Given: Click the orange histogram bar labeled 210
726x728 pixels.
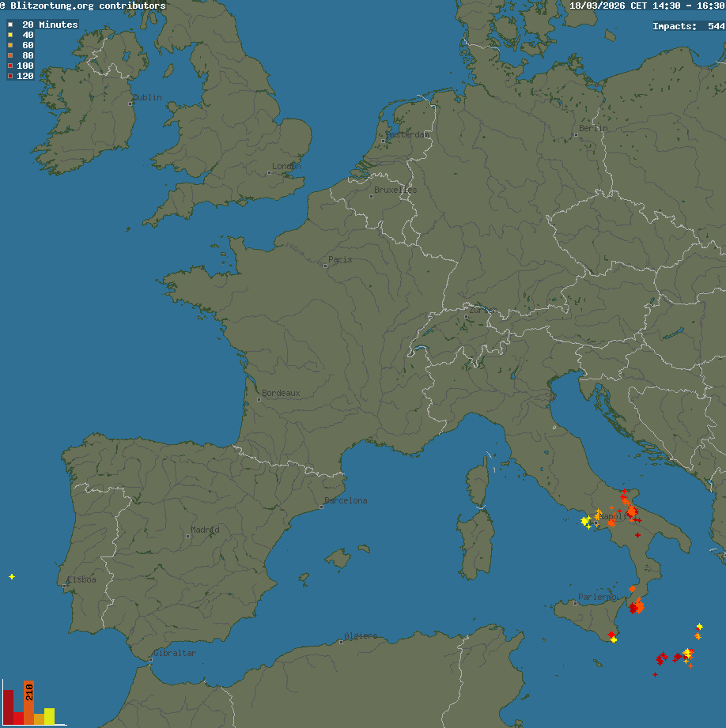Looking at the screenshot, I should 28,702.
